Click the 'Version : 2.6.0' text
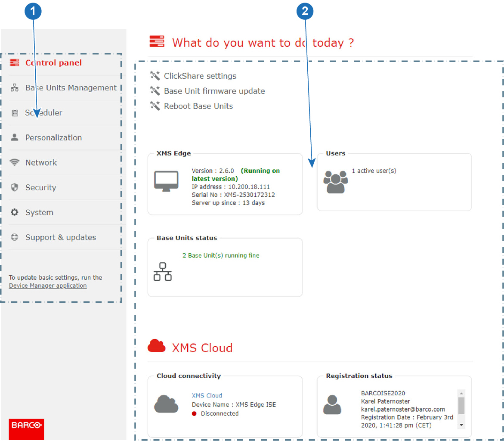 point(213,171)
